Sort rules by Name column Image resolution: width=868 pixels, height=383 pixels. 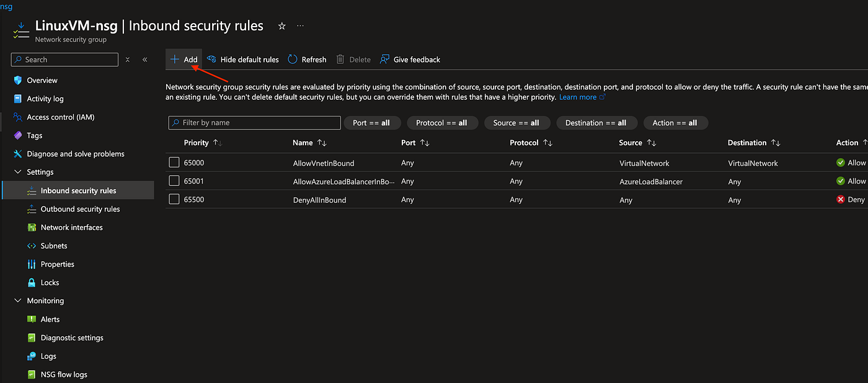coord(309,143)
